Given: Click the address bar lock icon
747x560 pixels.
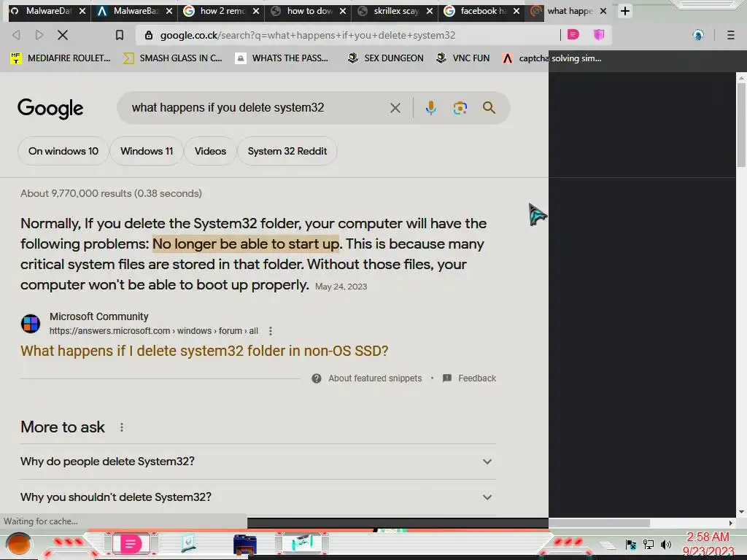Looking at the screenshot, I should coord(149,35).
